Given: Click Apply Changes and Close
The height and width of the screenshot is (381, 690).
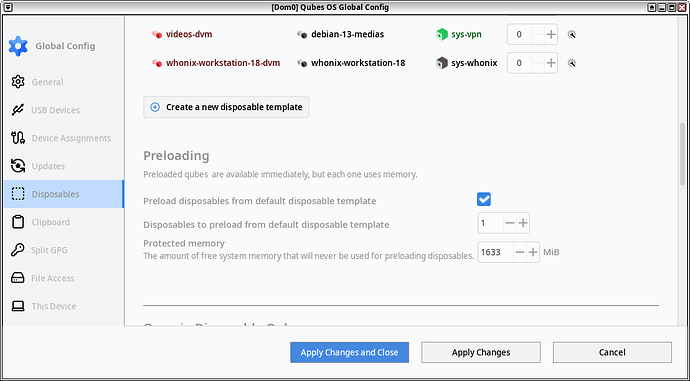Looking at the screenshot, I should click(x=349, y=352).
